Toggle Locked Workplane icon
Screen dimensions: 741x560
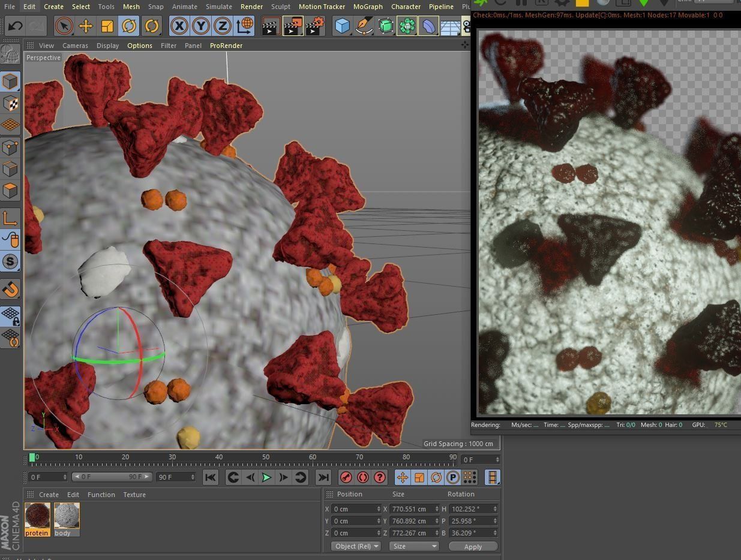[x=10, y=316]
